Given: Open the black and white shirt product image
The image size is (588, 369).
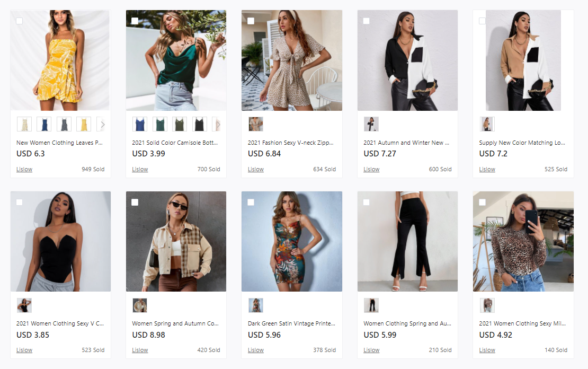Looking at the screenshot, I should pos(407,60).
